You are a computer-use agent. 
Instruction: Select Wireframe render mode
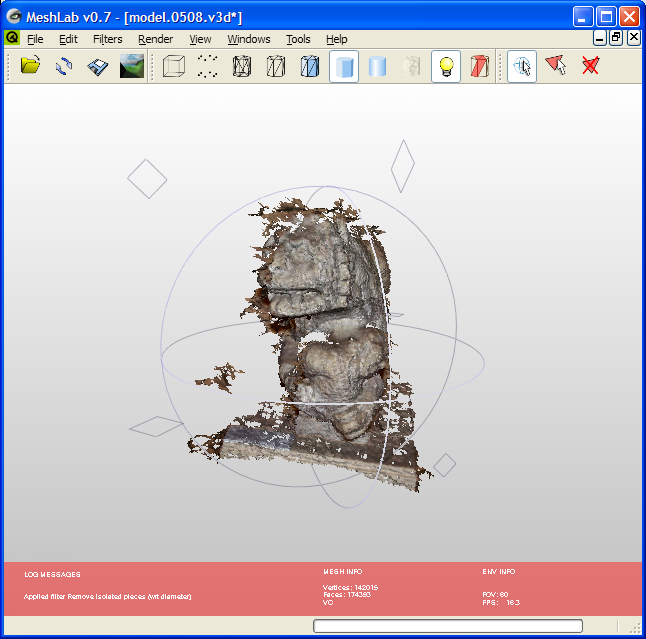click(x=242, y=67)
